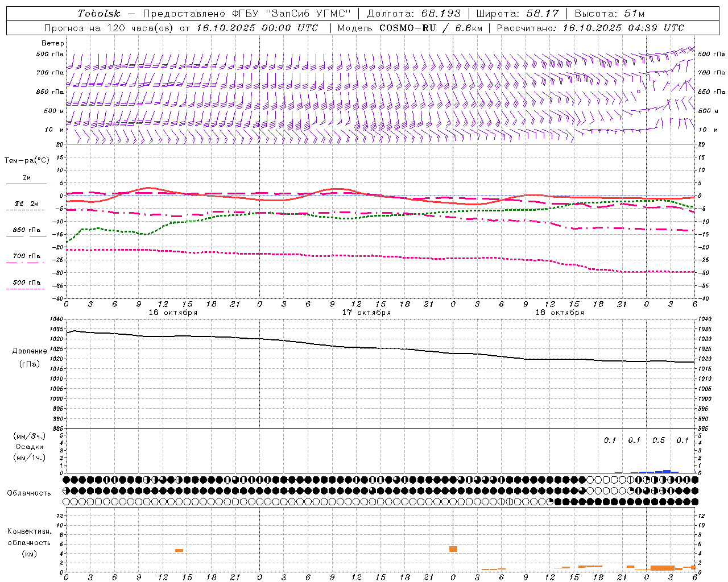
Task: Click the '850 гПа' temperature legend entry
Action: click(27, 230)
